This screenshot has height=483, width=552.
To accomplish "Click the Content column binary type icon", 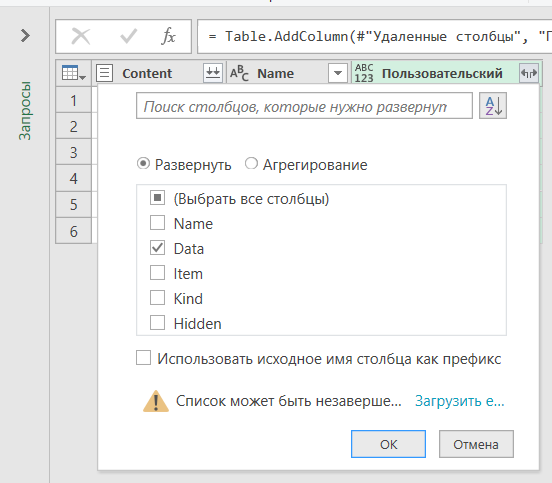I will pyautogui.click(x=105, y=73).
